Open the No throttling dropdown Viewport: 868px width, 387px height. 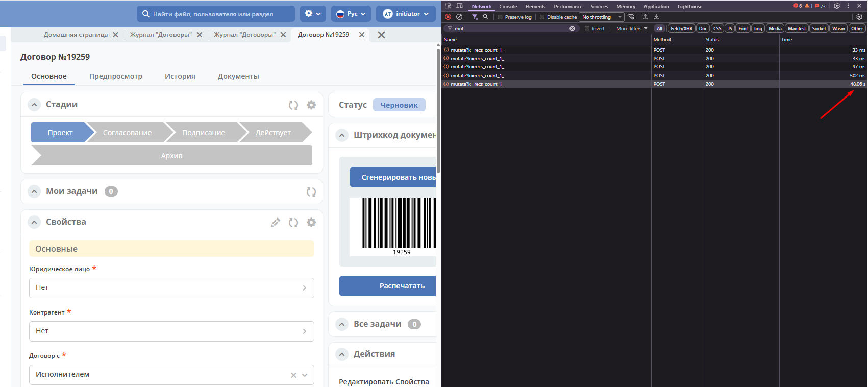point(602,17)
